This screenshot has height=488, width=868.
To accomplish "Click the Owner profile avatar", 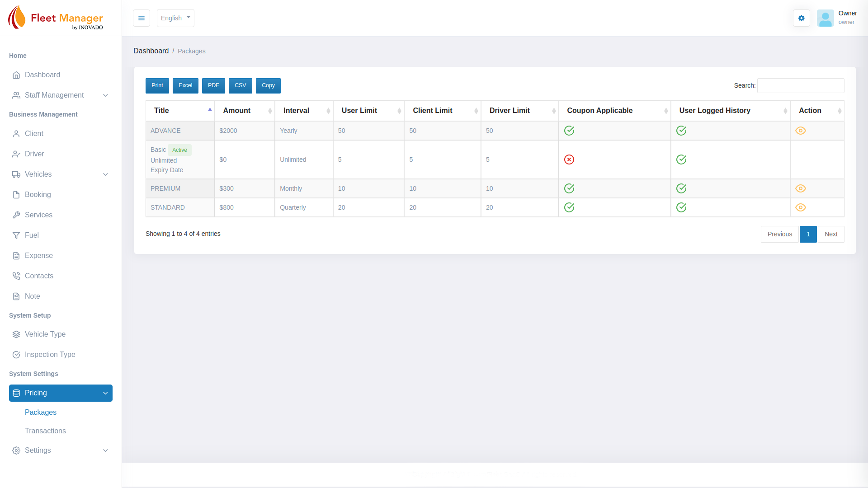I will pos(825,18).
